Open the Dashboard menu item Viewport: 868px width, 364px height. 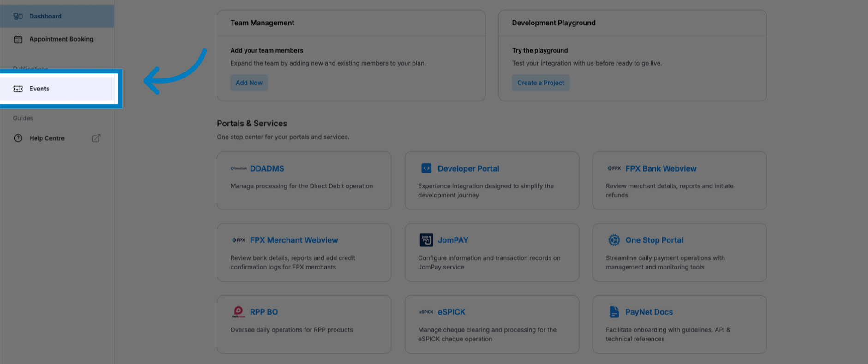[x=57, y=16]
